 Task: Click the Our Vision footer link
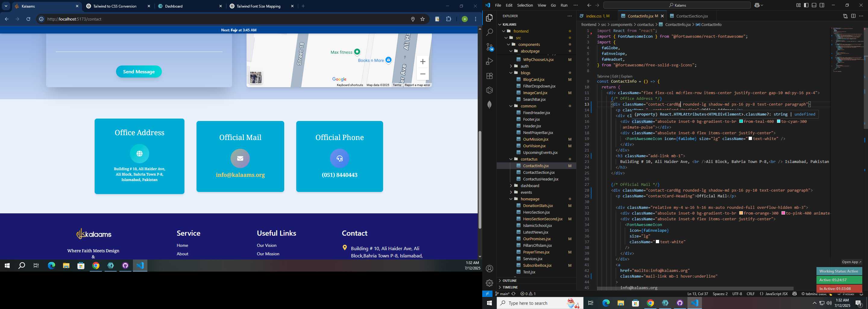pyautogui.click(x=266, y=246)
